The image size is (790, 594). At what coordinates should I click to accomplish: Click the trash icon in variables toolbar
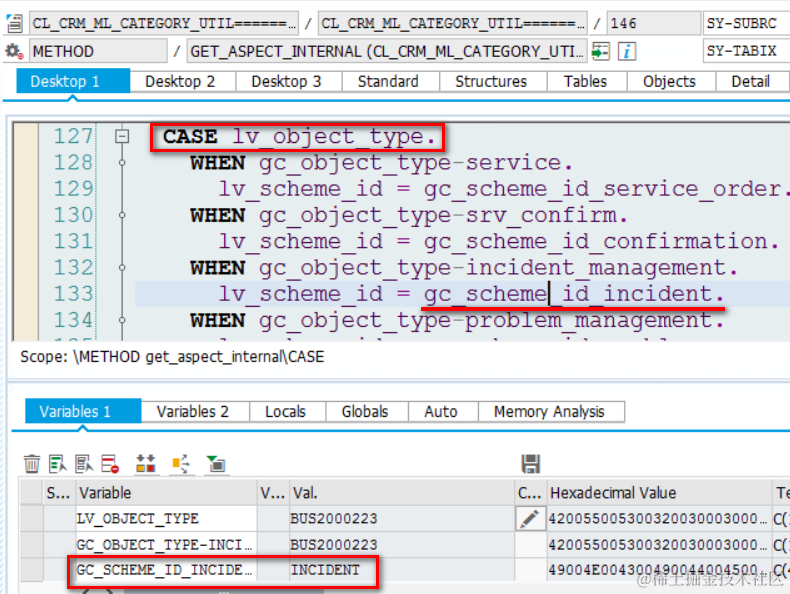point(32,464)
